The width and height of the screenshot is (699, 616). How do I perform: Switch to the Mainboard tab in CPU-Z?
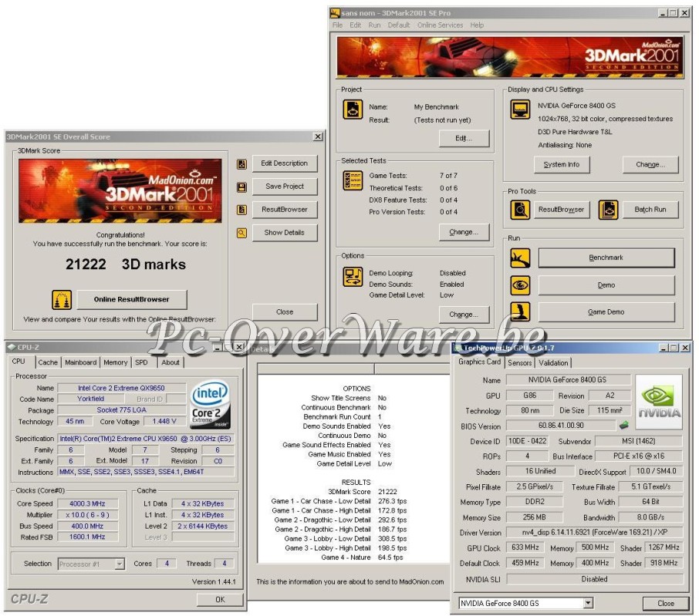pyautogui.click(x=81, y=362)
